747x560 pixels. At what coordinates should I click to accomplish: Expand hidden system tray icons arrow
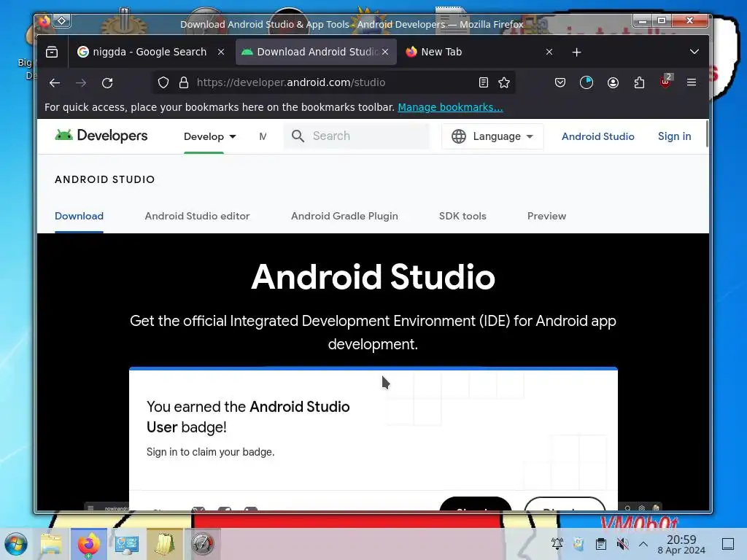[x=643, y=544]
